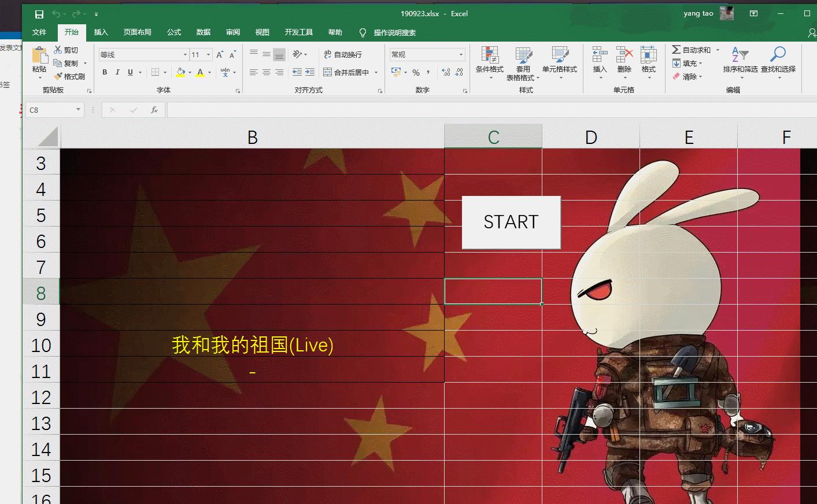Switch to the Formulas (公式) tab
The width and height of the screenshot is (817, 504).
pos(174,32)
